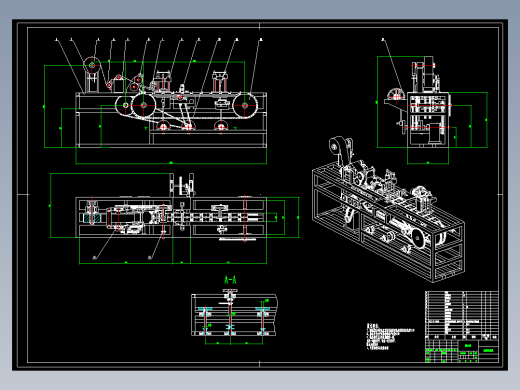Click the technical requirements notes text block

(390, 336)
